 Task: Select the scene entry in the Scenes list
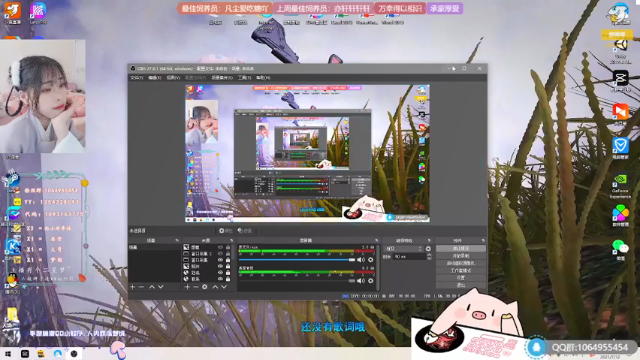[x=154, y=247]
